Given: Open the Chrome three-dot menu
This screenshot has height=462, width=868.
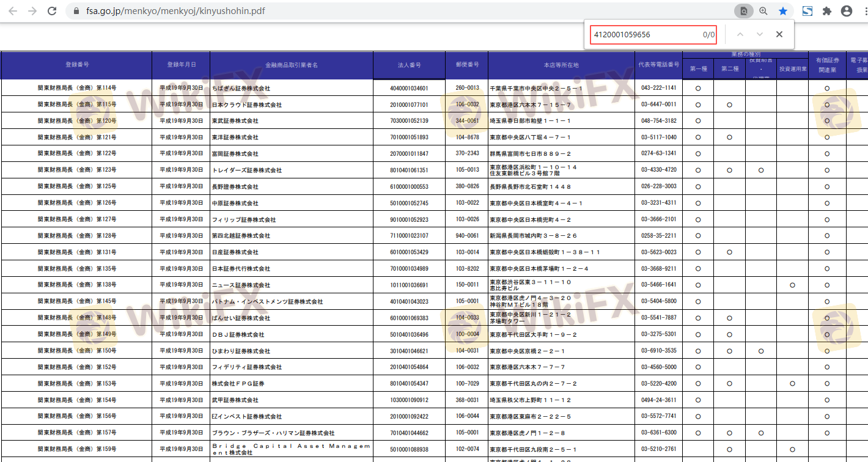Looking at the screenshot, I should (863, 11).
